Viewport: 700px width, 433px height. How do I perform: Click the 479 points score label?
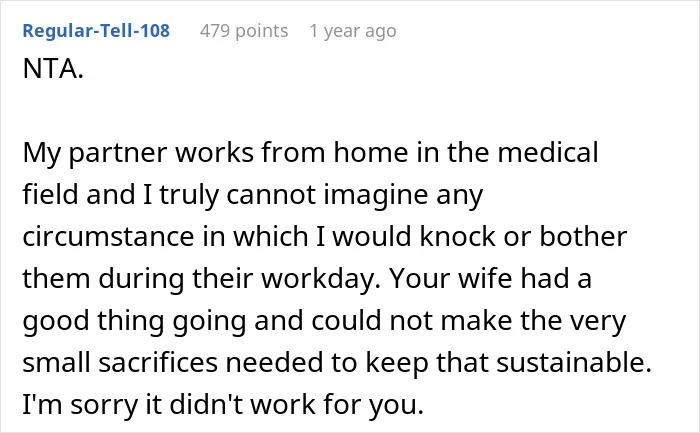coord(244,31)
